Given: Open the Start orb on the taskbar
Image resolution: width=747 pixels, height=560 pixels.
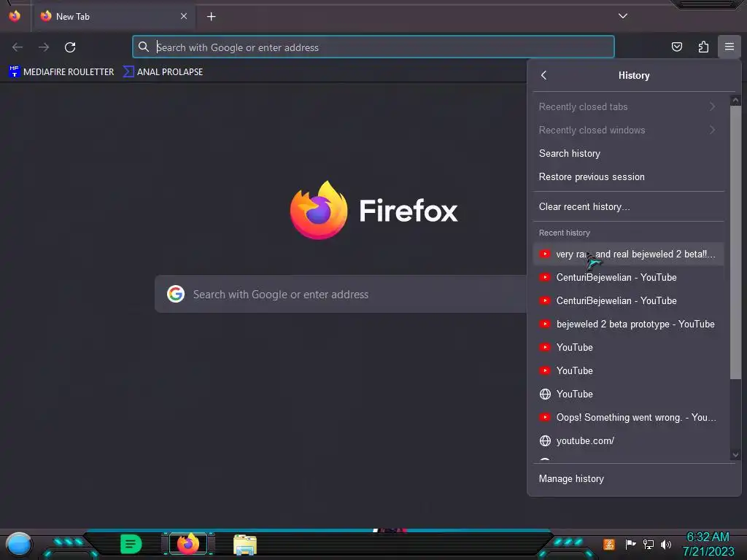Looking at the screenshot, I should point(18,545).
